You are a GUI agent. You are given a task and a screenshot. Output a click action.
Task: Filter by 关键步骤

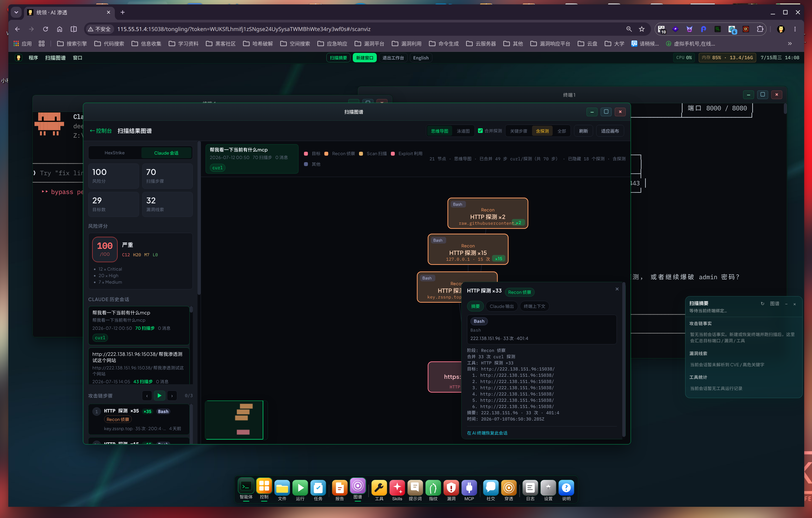click(518, 131)
